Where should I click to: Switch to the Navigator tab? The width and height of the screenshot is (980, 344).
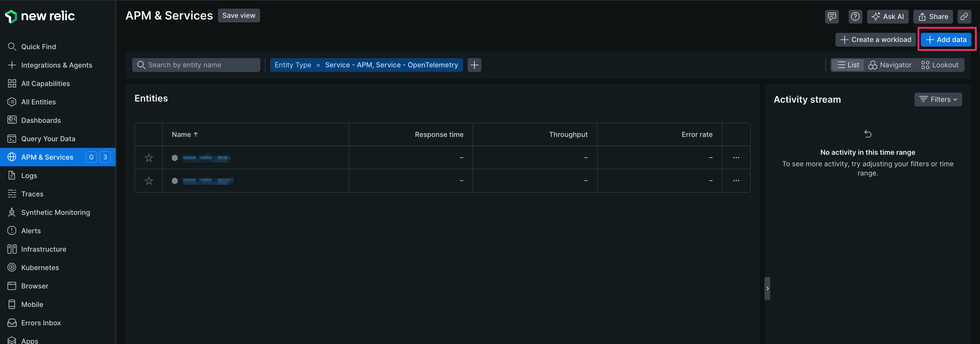890,65
